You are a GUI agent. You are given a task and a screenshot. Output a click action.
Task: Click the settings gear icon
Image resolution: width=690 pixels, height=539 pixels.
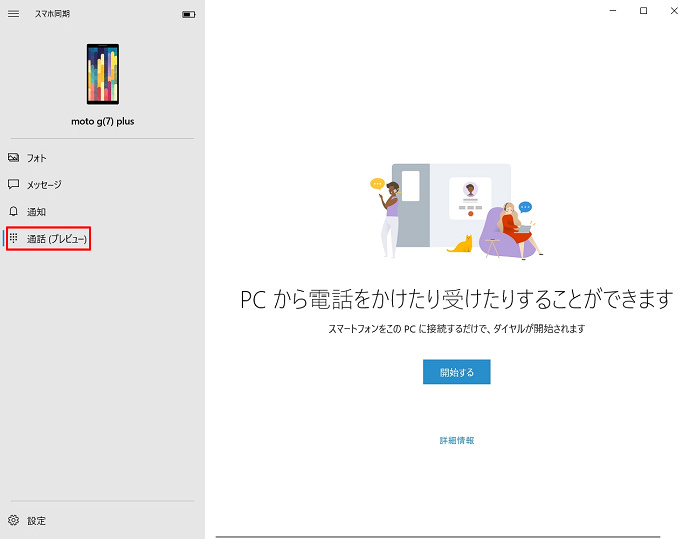click(14, 521)
